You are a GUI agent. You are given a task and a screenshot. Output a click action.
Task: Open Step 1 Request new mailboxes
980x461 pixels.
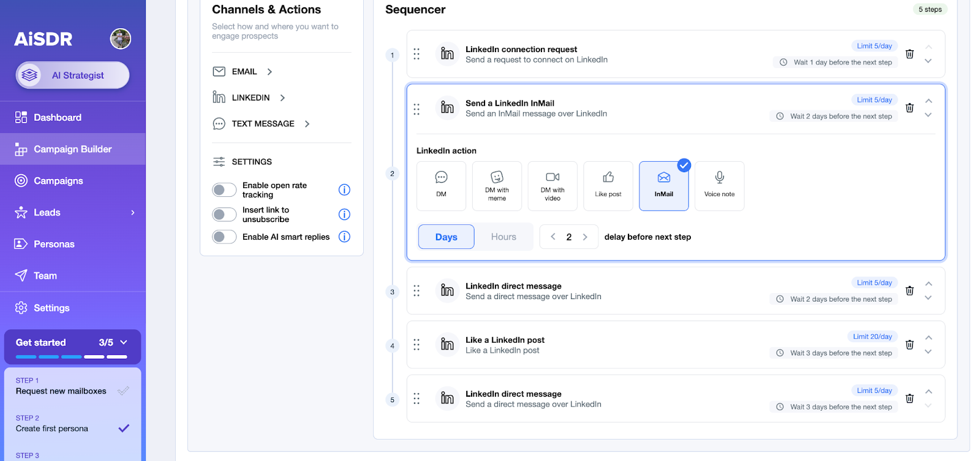72,386
